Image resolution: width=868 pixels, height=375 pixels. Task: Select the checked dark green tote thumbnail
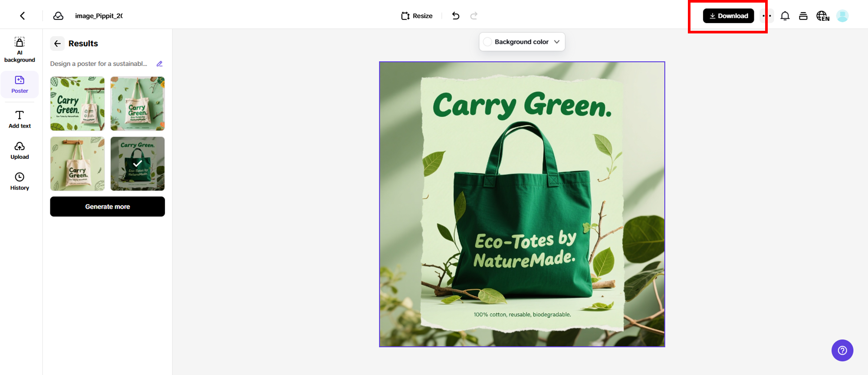click(138, 164)
